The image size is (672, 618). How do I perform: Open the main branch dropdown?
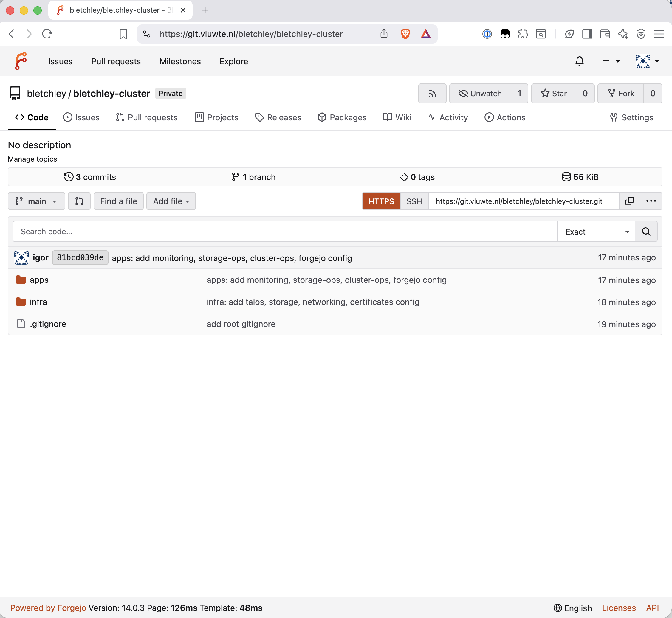point(36,201)
